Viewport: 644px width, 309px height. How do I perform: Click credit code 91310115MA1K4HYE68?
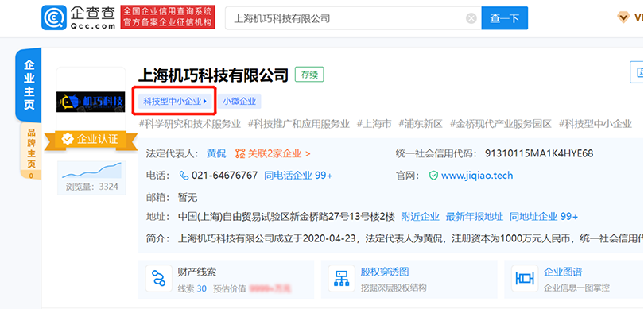(x=539, y=154)
